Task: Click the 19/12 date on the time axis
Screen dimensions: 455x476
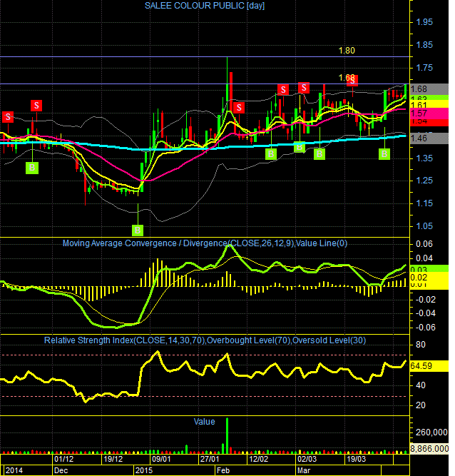Action: coord(113,459)
